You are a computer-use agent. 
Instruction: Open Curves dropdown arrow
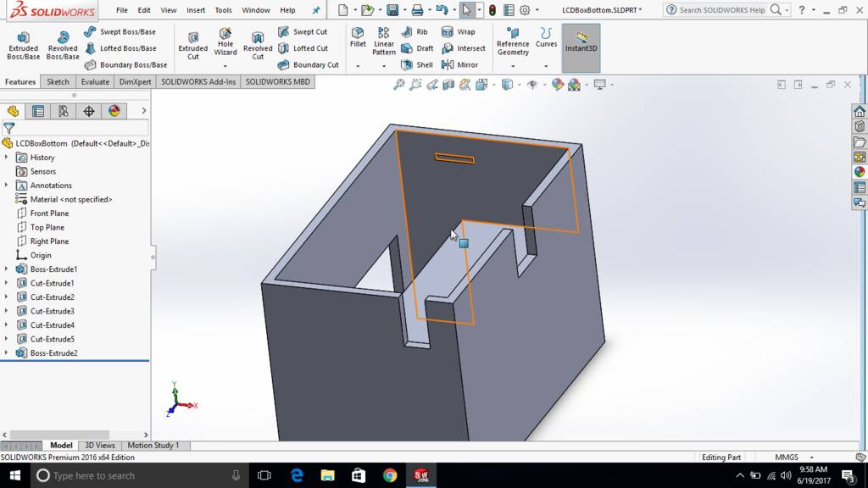546,66
